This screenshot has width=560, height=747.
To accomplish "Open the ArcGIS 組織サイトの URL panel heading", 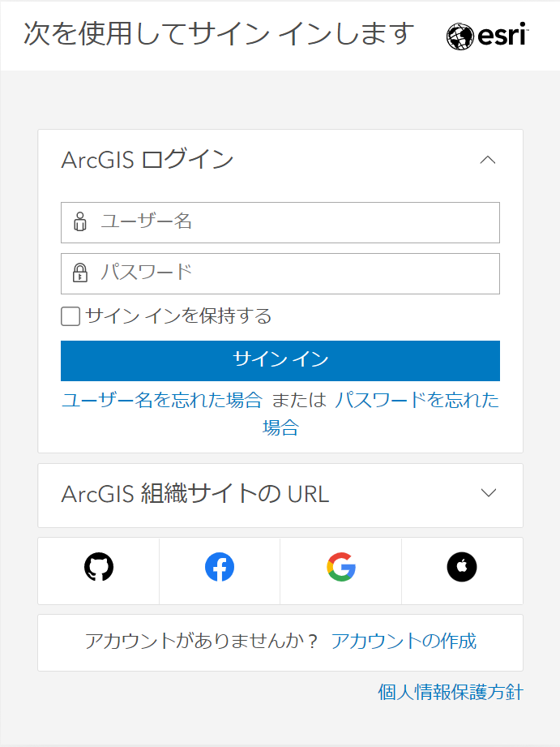I will tap(195, 494).
